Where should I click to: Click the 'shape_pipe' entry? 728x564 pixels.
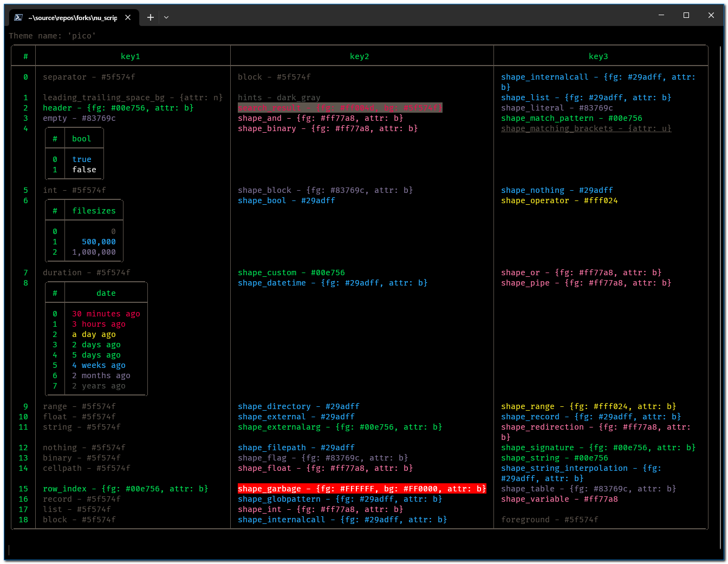tap(586, 283)
